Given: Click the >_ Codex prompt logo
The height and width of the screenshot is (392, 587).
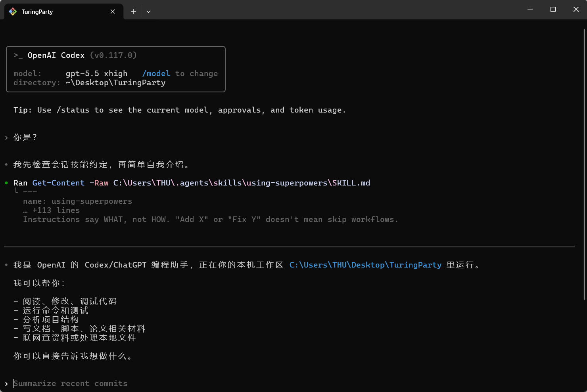Looking at the screenshot, I should (x=18, y=55).
